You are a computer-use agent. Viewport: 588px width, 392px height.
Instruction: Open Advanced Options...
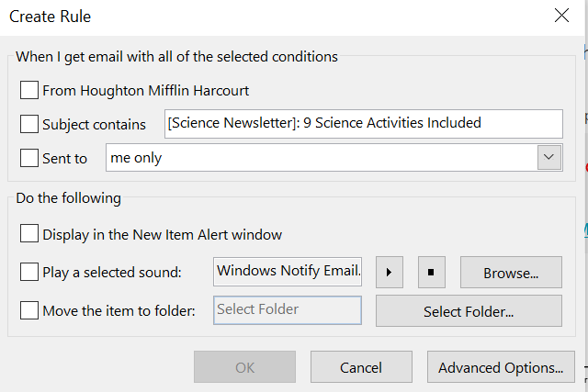tap(501, 367)
